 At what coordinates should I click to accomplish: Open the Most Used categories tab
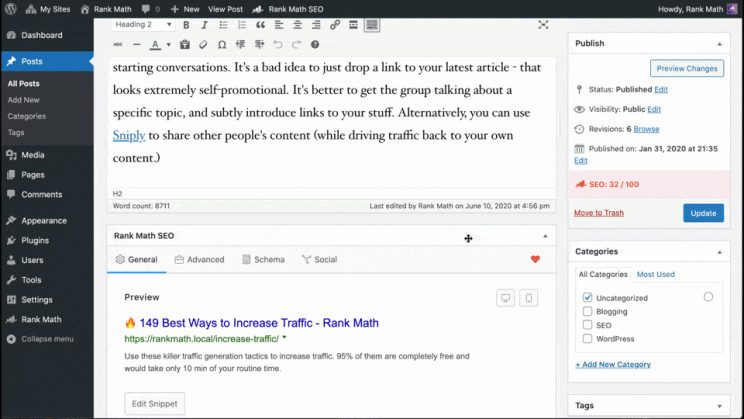tap(656, 274)
